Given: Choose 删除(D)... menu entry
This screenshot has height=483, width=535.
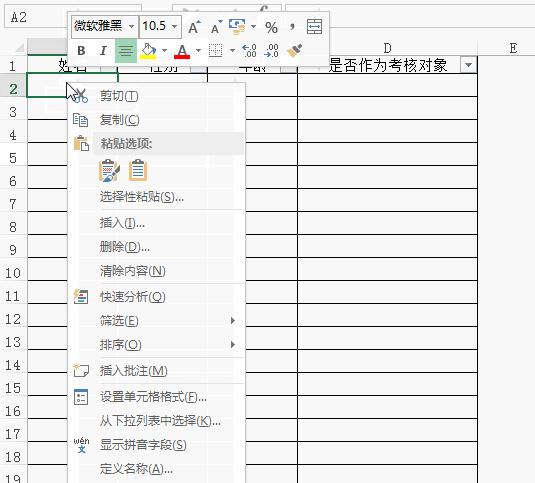Looking at the screenshot, I should tap(157, 247).
